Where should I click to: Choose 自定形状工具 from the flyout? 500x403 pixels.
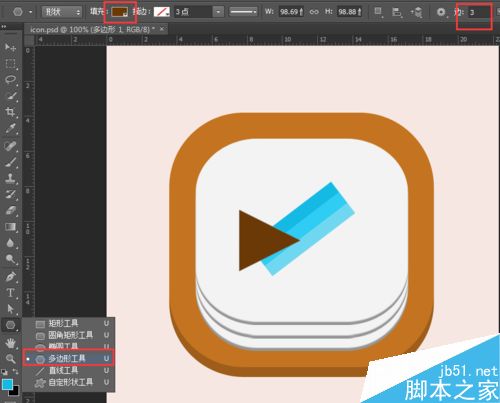[x=69, y=382]
